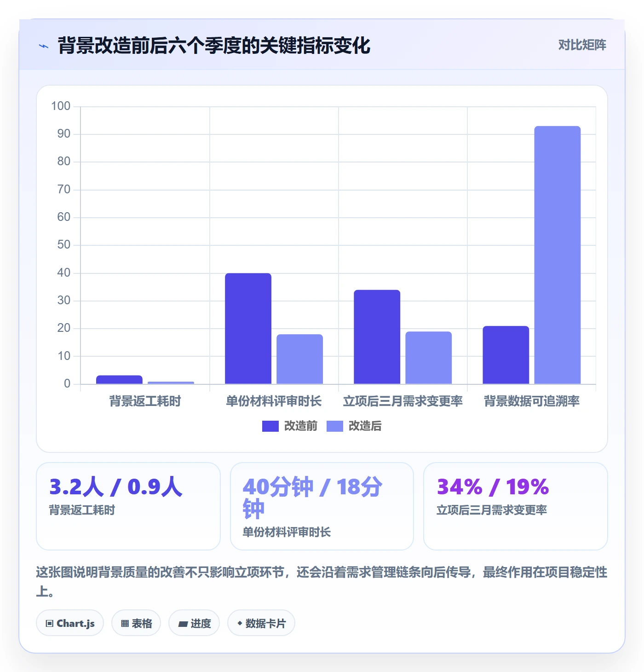Click the 单份材料评审时长 caption in the data card
This screenshot has height=672, width=644.
click(287, 532)
